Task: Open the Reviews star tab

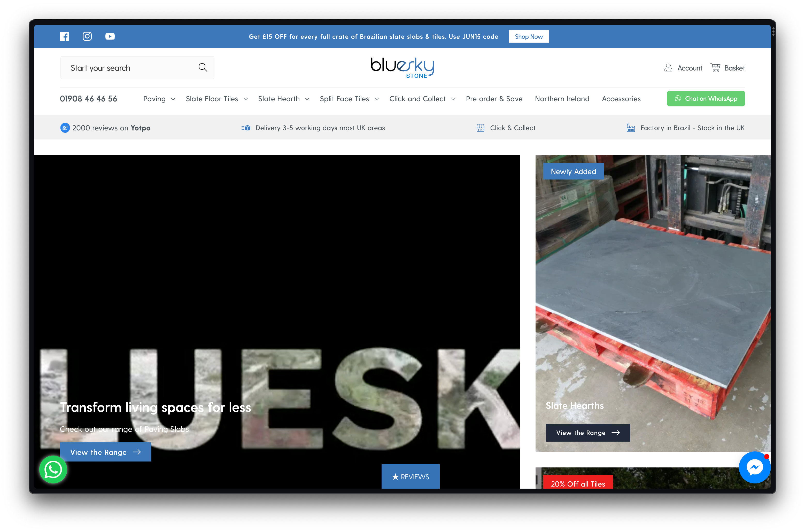Action: tap(410, 477)
